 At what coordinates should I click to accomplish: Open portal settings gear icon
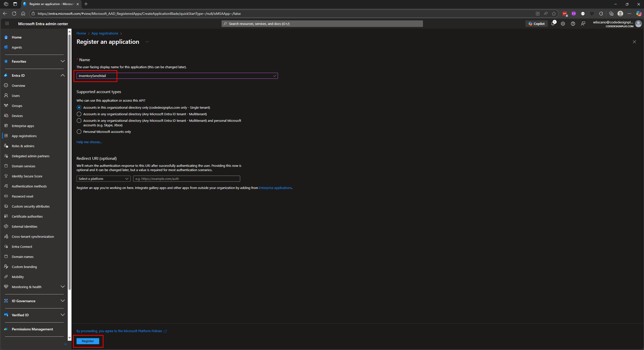(563, 23)
